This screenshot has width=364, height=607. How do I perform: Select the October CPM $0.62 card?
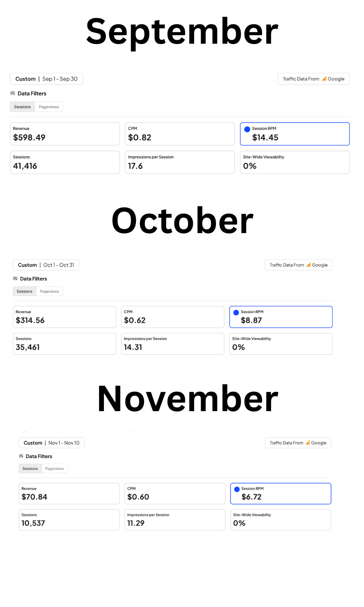(173, 317)
